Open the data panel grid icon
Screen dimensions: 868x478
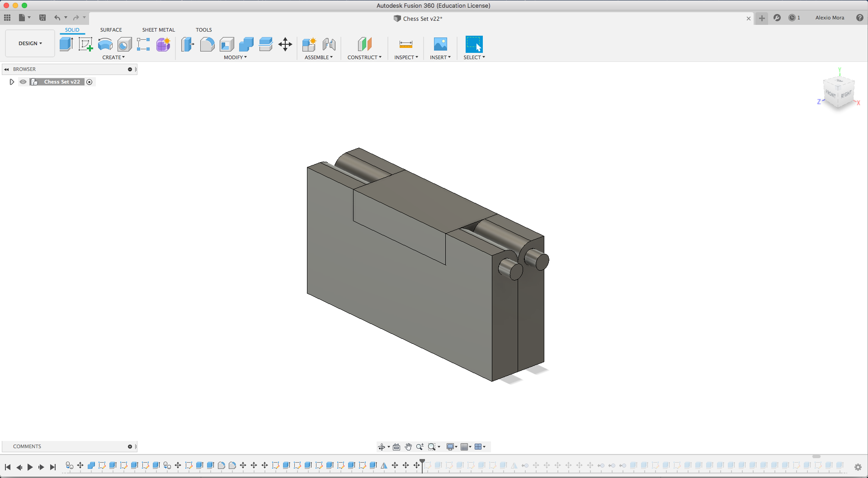tap(7, 18)
